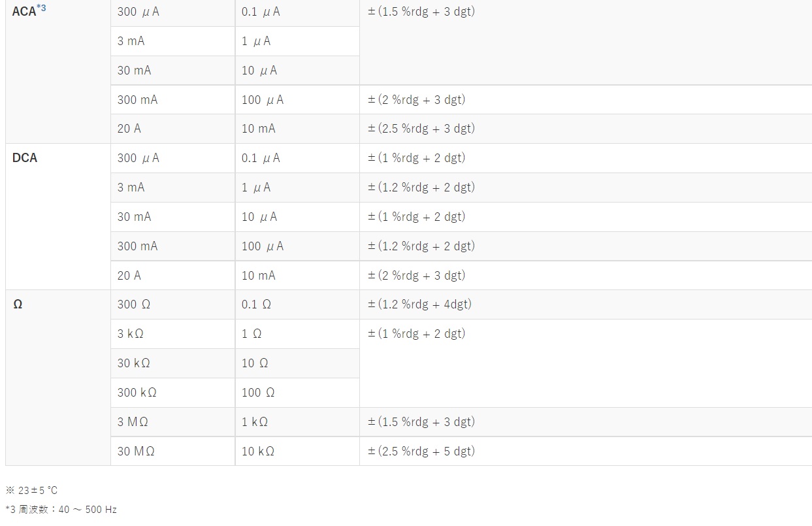Select the 100 Ω resolution cell

click(x=297, y=393)
